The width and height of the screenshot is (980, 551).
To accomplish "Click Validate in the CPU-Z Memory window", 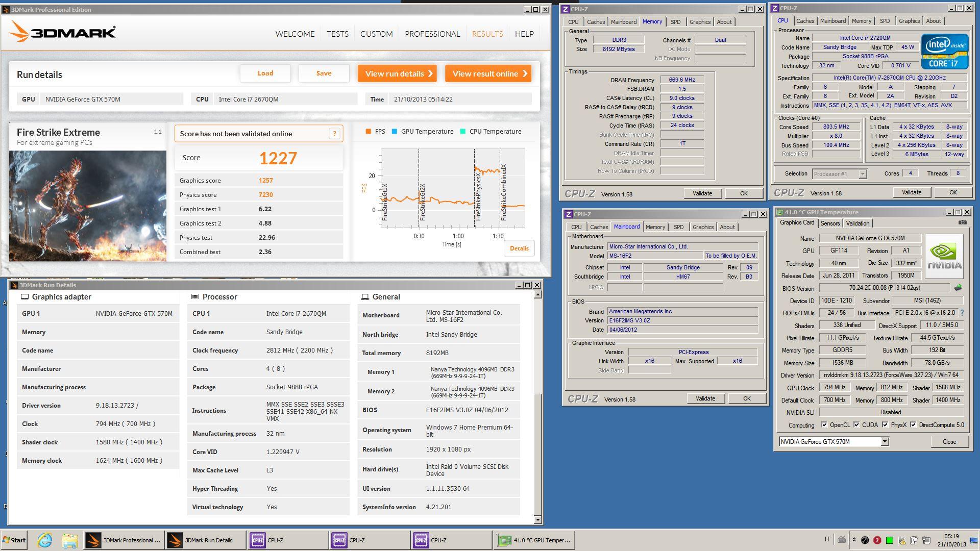I will (x=702, y=193).
